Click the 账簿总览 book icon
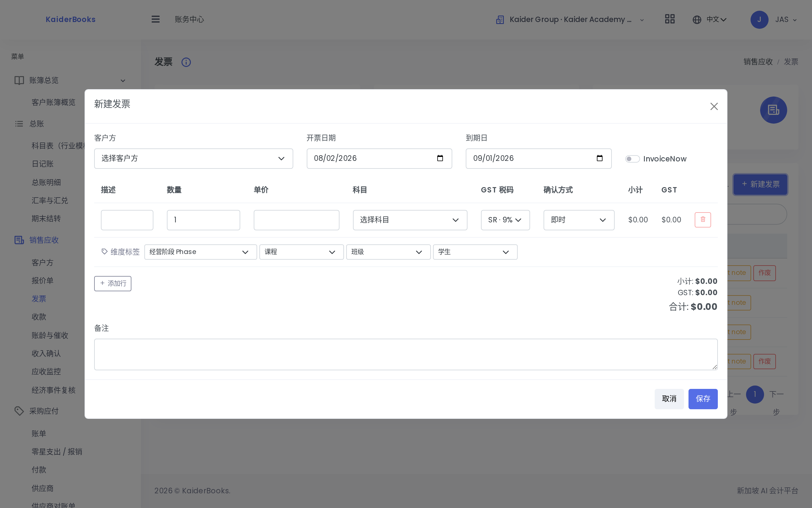Image resolution: width=812 pixels, height=508 pixels. [19, 80]
